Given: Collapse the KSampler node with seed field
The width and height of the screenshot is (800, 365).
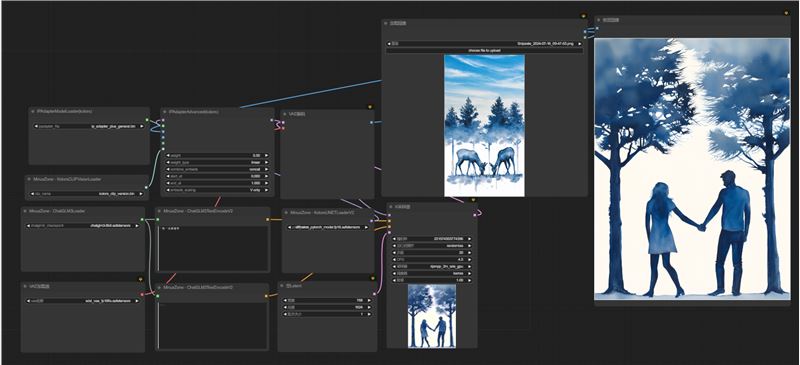Looking at the screenshot, I should [x=391, y=206].
